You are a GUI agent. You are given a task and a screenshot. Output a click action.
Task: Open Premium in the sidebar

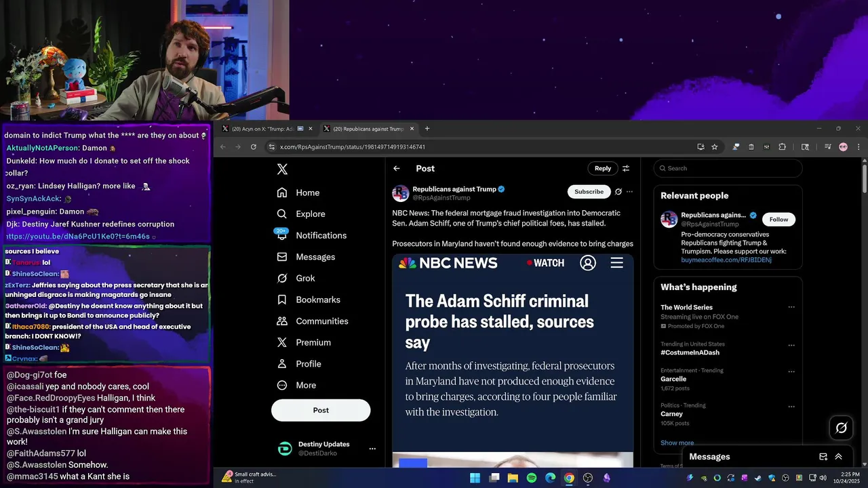pos(304,342)
